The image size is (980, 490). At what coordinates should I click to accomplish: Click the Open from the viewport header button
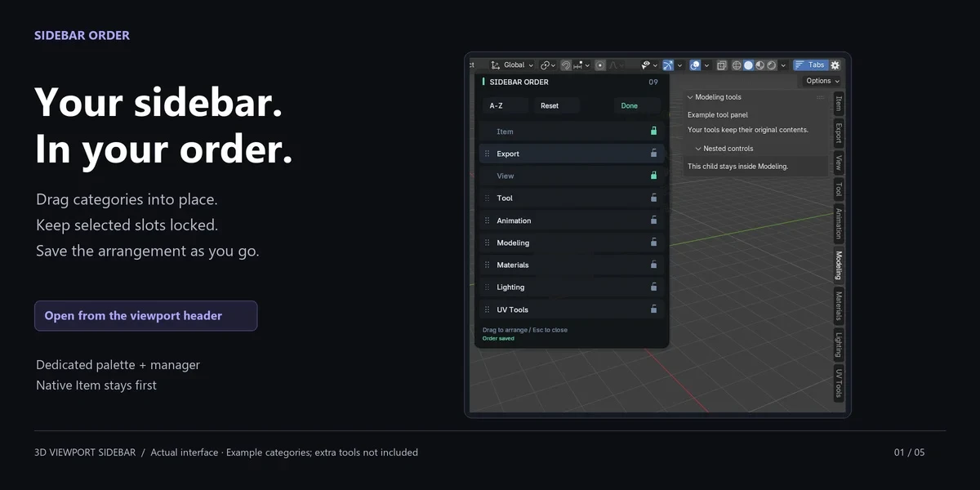145,316
